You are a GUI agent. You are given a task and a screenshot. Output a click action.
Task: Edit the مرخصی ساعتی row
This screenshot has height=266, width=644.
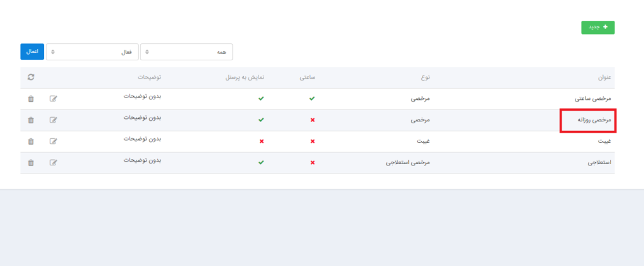[53, 99]
